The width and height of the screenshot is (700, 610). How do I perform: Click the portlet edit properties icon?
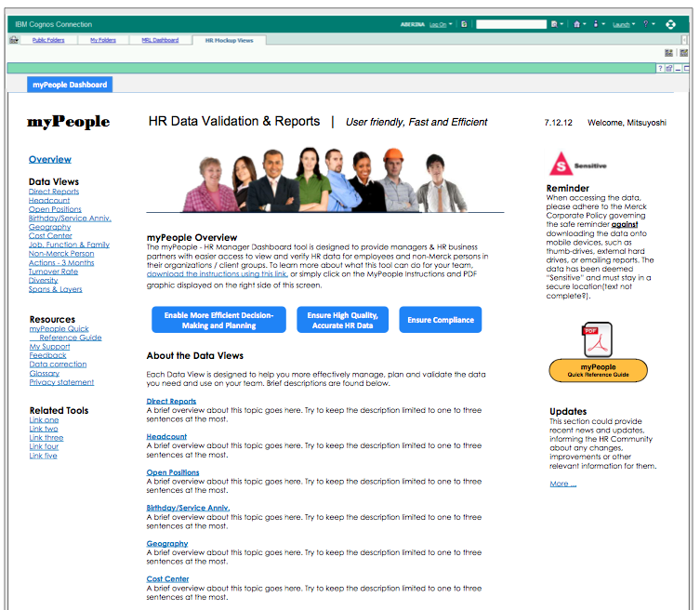pos(669,68)
